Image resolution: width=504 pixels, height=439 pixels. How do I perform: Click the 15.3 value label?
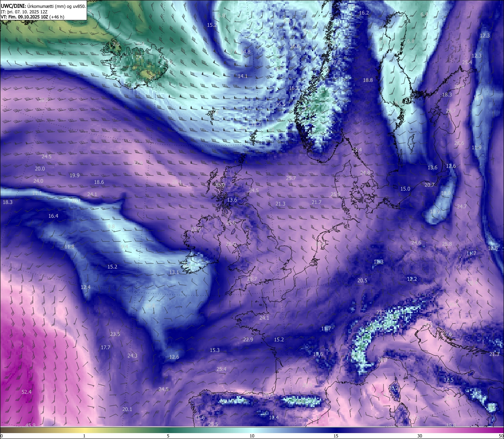point(215,350)
